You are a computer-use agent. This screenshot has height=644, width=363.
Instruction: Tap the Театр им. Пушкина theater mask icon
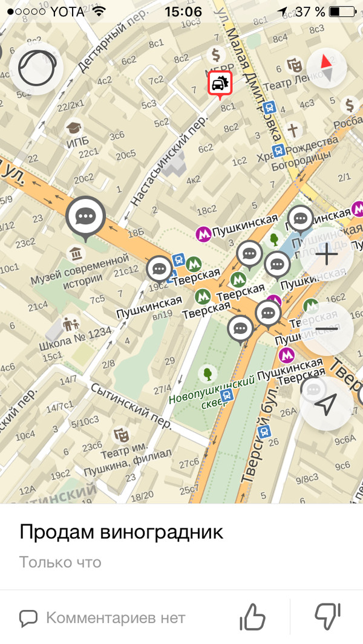click(122, 434)
